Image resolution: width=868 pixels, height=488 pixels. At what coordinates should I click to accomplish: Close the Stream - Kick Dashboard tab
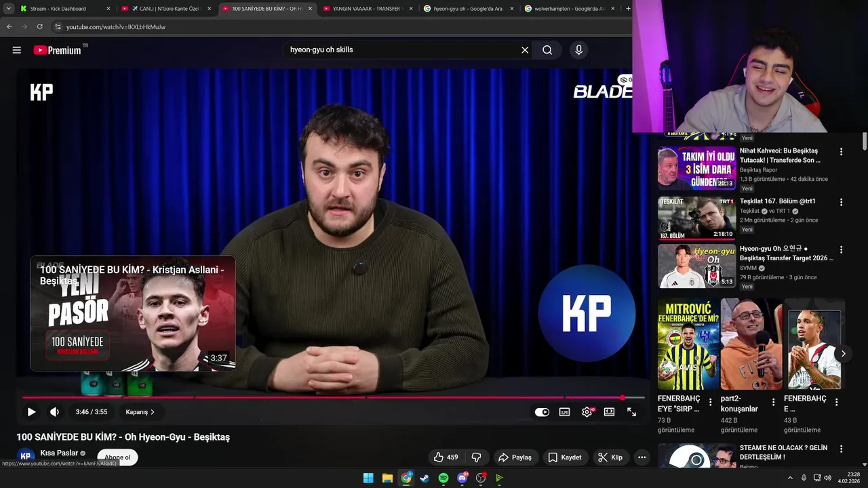pos(108,9)
